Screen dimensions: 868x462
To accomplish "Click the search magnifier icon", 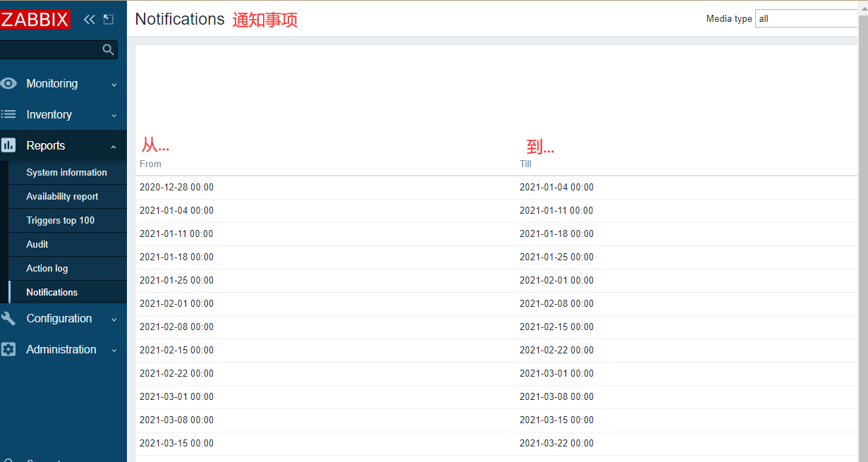I will point(109,49).
